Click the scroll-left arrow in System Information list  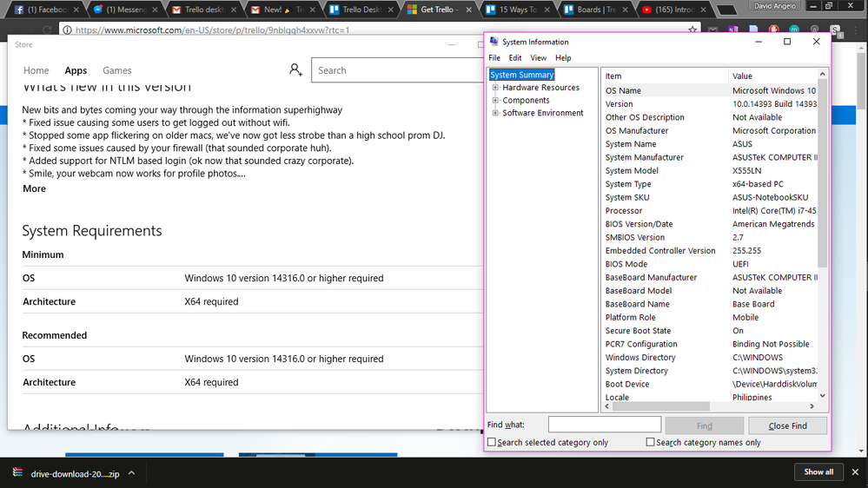pos(607,406)
